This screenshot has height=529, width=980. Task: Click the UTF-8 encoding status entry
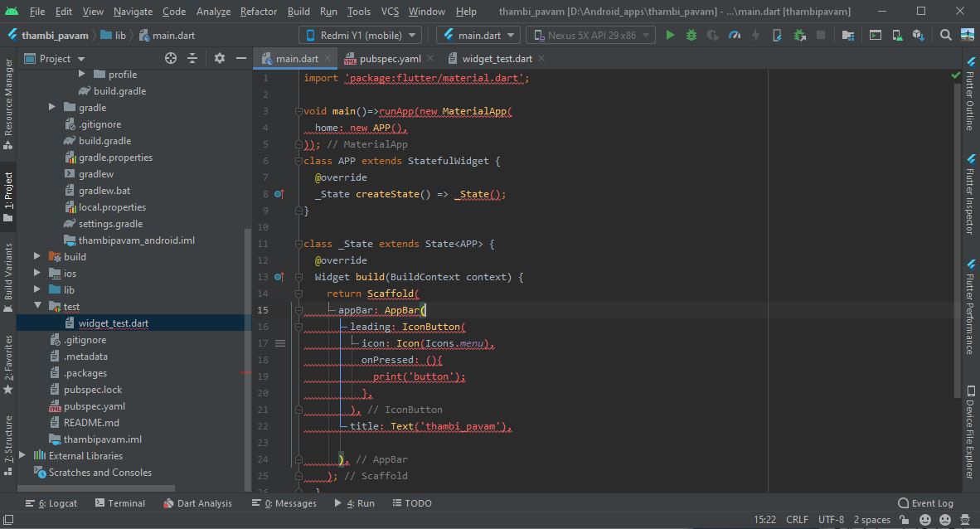[831, 520]
